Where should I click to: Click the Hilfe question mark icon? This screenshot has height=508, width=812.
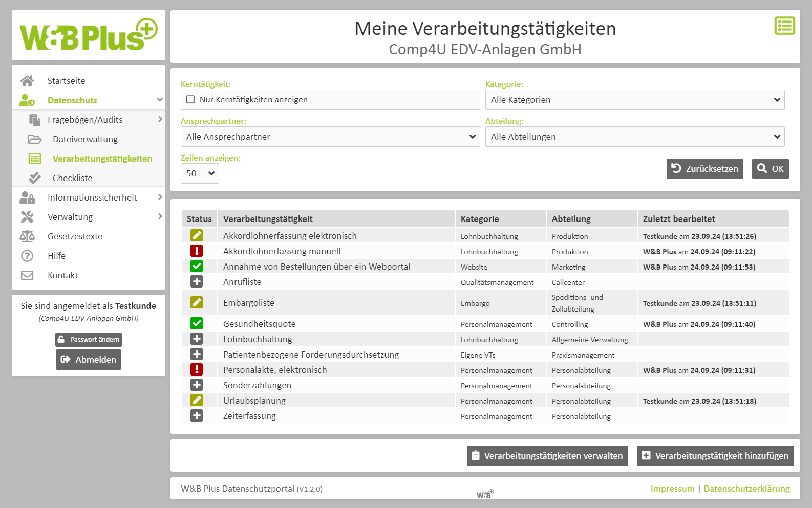tap(27, 256)
